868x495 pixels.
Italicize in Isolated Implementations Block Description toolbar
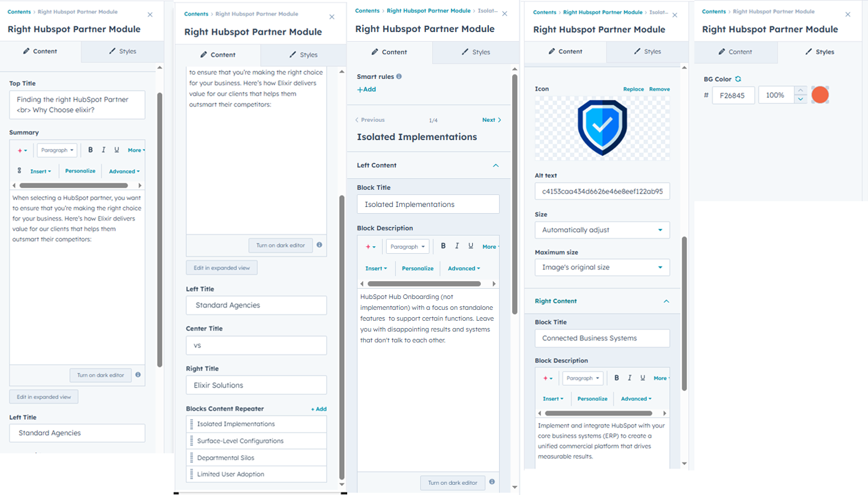tap(457, 246)
